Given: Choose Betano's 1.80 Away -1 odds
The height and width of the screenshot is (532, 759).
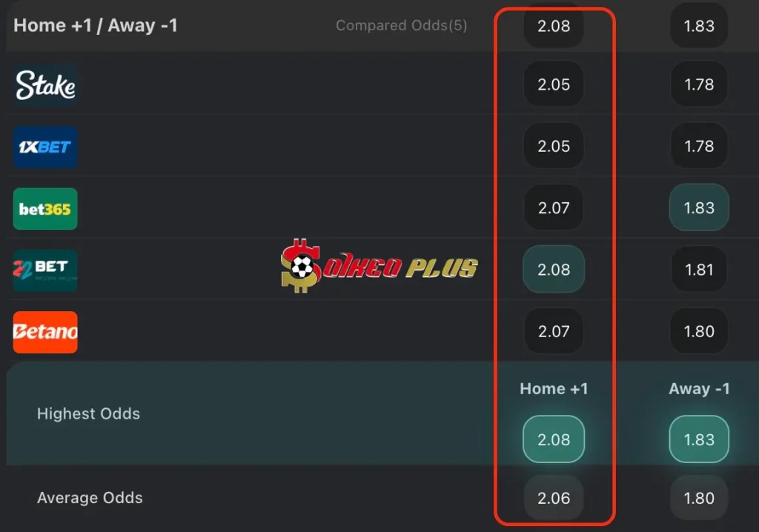Looking at the screenshot, I should [x=699, y=331].
